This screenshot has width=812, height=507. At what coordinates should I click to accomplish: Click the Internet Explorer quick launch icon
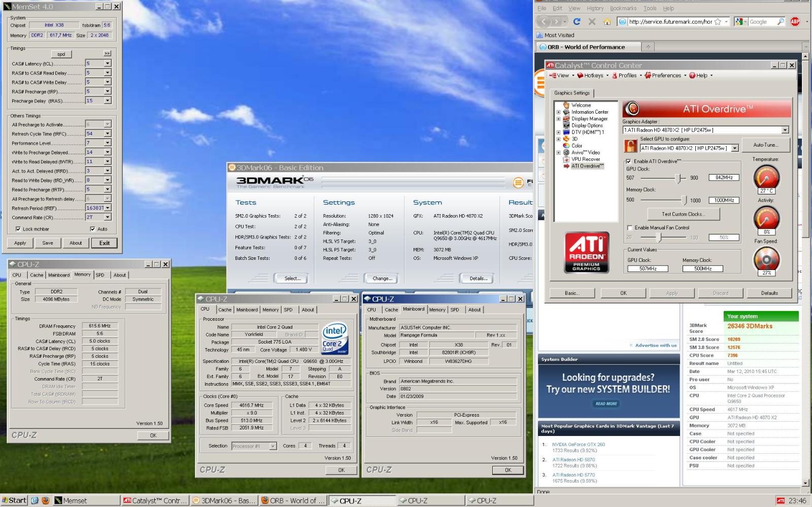click(35, 500)
